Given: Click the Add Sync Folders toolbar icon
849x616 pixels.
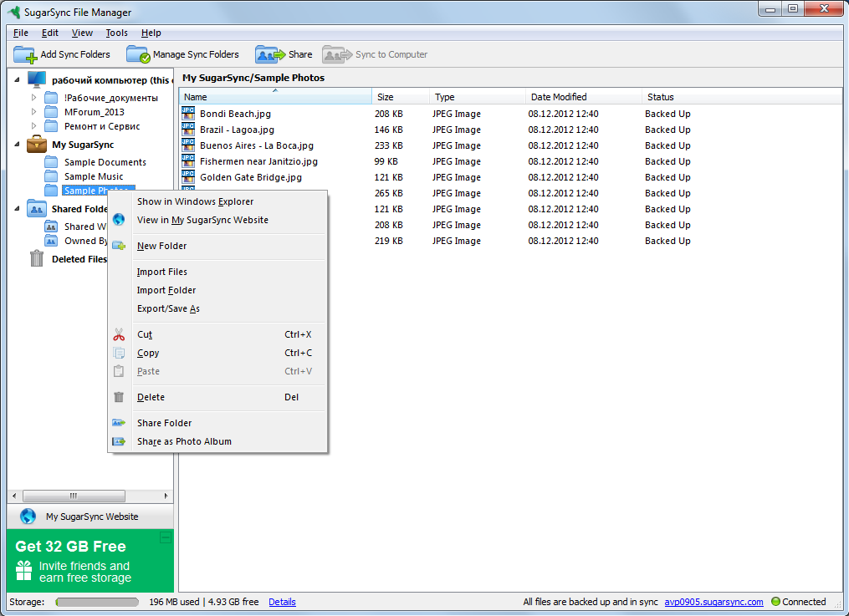Looking at the screenshot, I should pyautogui.click(x=25, y=54).
